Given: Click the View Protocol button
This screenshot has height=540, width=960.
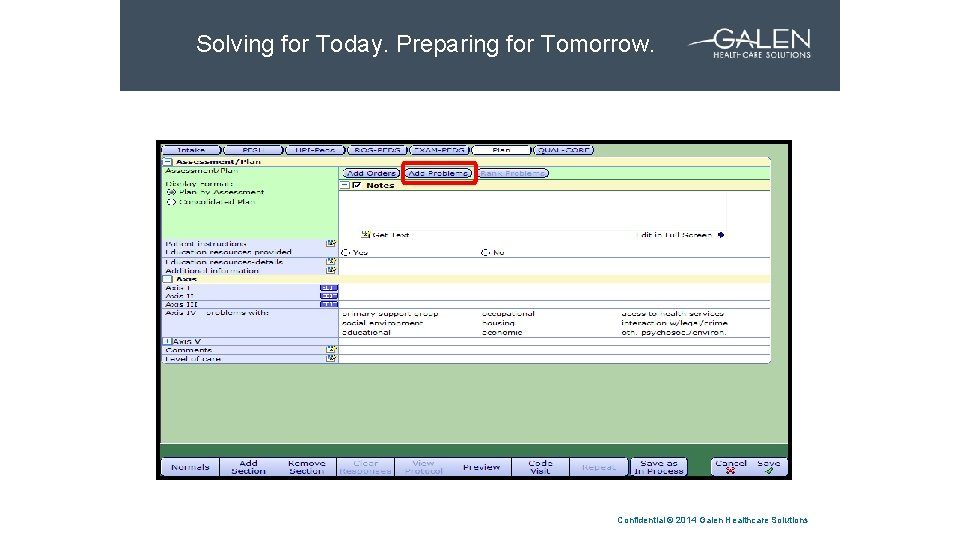Looking at the screenshot, I should click(x=424, y=467).
